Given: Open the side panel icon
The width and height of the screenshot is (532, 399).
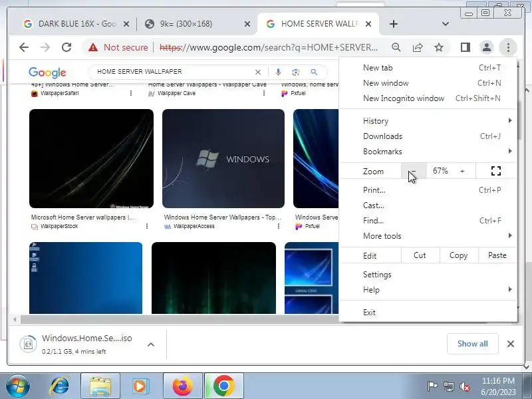Looking at the screenshot, I should (465, 47).
